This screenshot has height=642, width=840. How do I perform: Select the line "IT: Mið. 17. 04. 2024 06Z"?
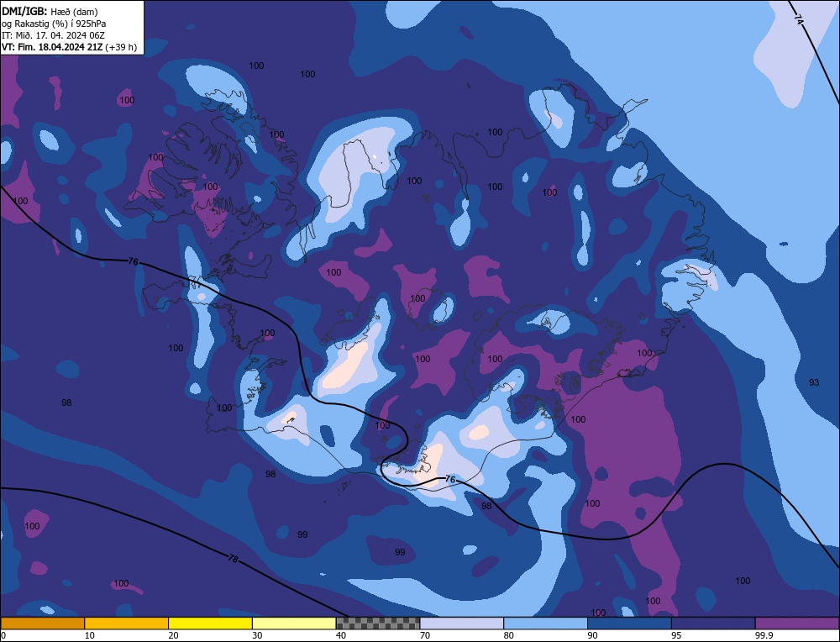(x=53, y=35)
